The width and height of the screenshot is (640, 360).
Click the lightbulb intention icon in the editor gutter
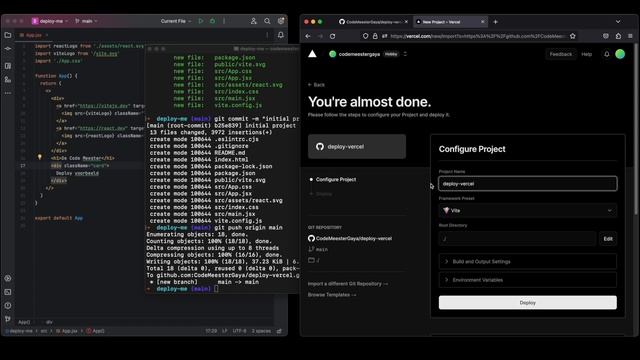[x=40, y=157]
